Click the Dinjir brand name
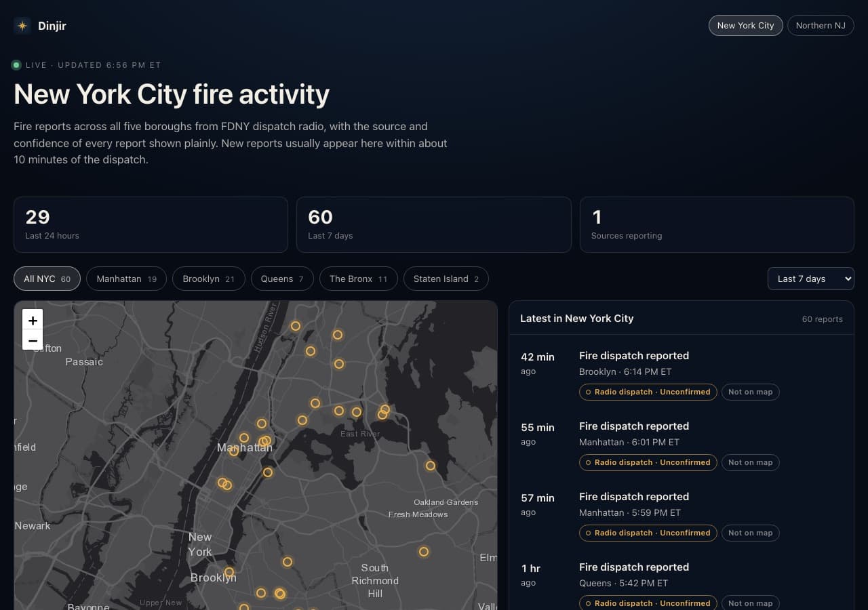The image size is (868, 610). (52, 26)
